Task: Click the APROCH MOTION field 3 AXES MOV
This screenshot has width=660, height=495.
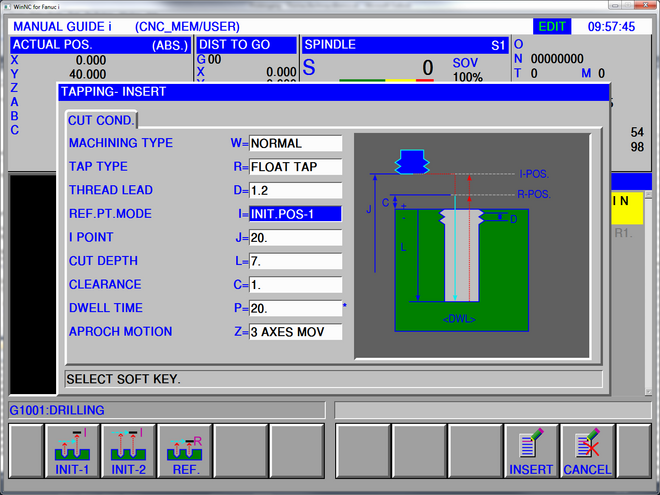Action: click(x=295, y=332)
